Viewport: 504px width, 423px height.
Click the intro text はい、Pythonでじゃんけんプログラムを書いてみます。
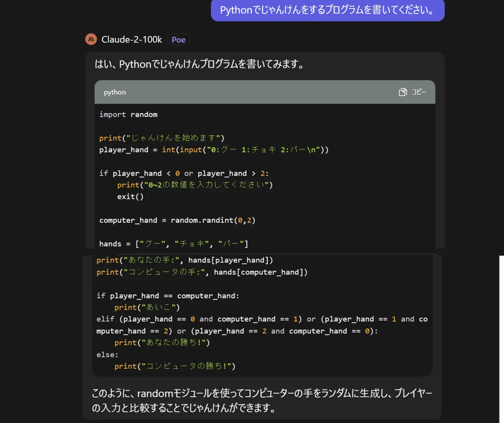pos(200,64)
